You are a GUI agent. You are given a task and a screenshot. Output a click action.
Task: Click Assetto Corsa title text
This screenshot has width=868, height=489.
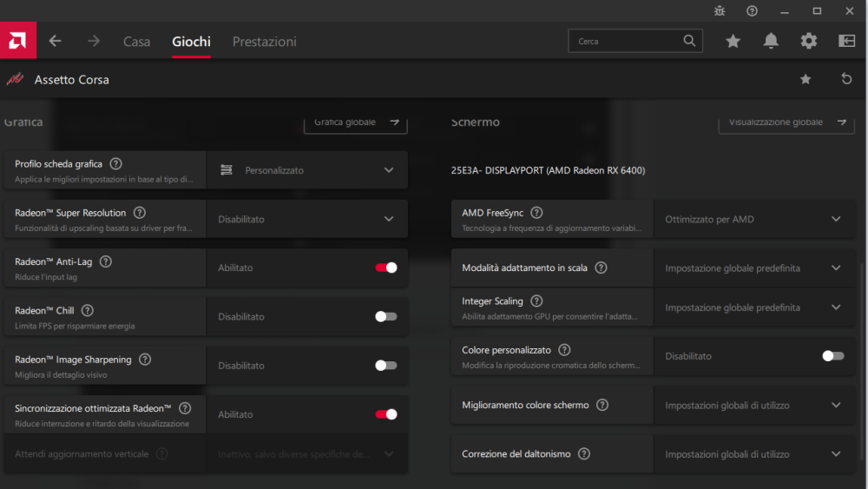pyautogui.click(x=72, y=80)
